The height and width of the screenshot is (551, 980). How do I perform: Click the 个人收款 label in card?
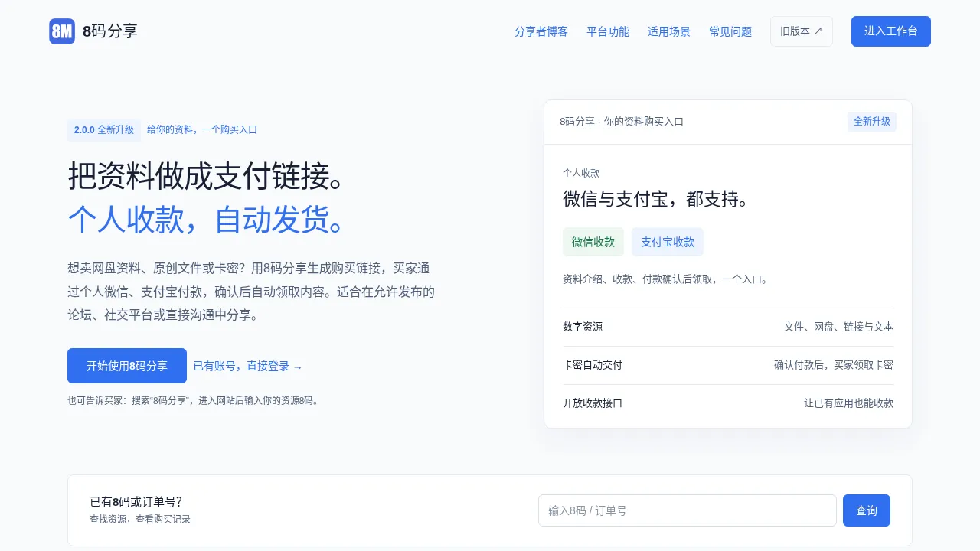pos(581,174)
